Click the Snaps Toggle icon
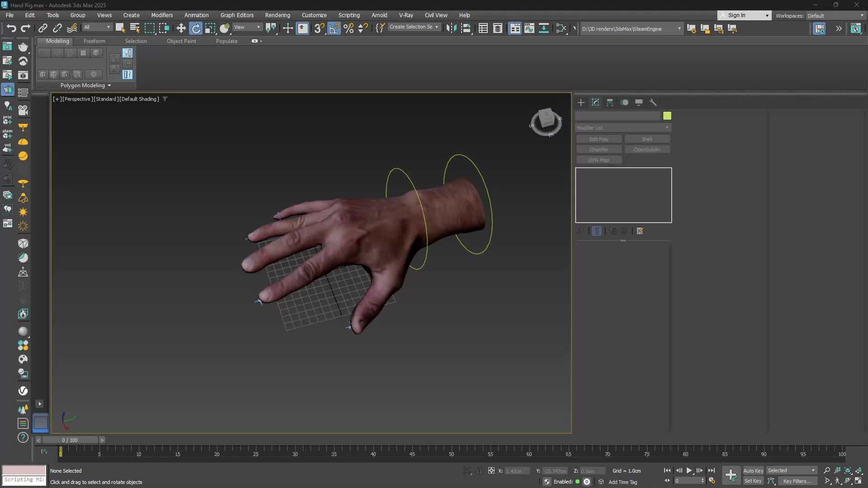The image size is (868, 488). coord(319,28)
